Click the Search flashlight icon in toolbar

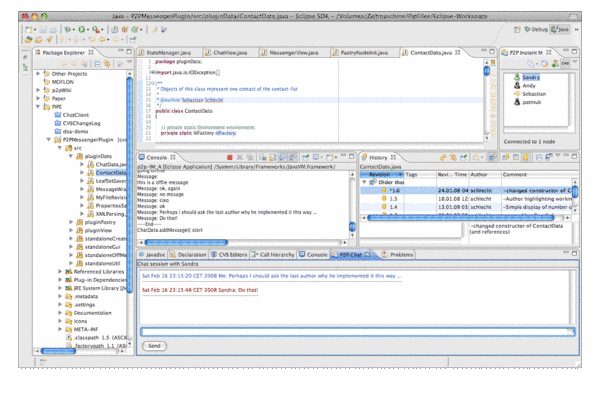point(49,39)
